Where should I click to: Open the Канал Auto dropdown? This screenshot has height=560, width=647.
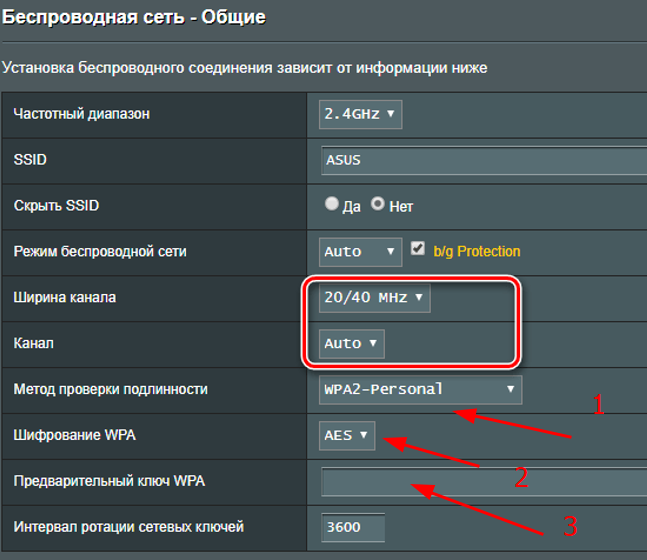352,343
